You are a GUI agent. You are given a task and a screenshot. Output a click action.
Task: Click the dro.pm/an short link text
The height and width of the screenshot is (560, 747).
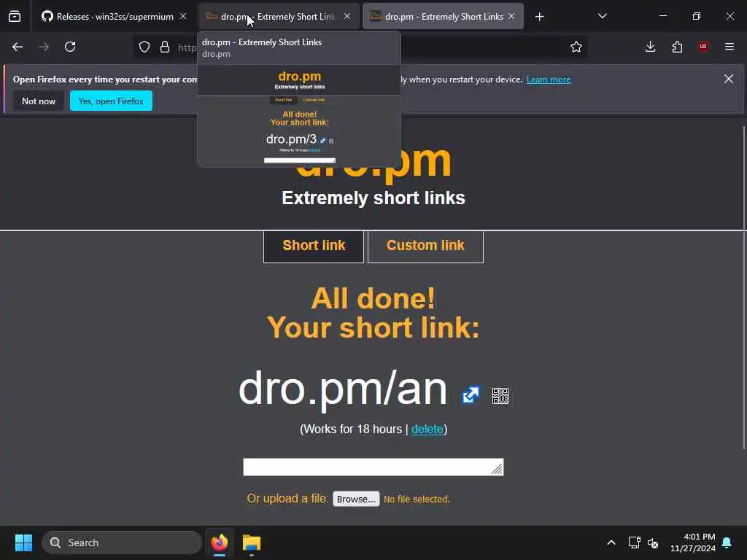[343, 389]
